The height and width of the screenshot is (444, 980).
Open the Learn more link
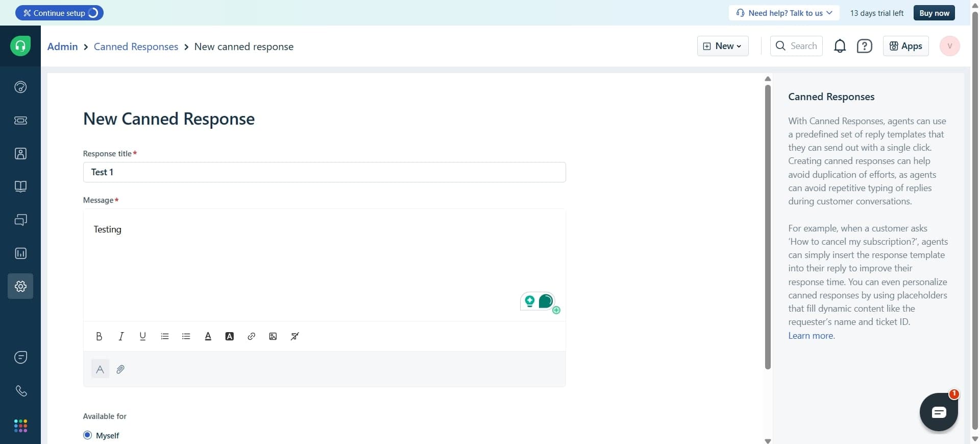811,336
